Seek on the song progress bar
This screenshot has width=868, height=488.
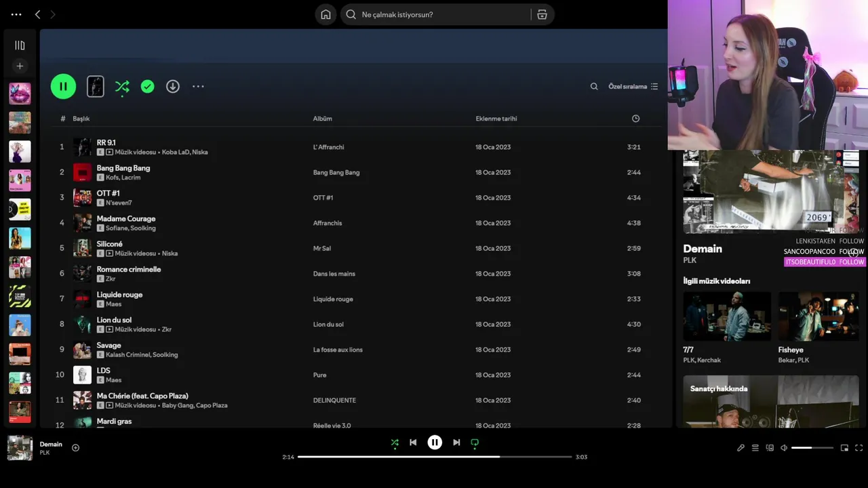click(x=435, y=457)
